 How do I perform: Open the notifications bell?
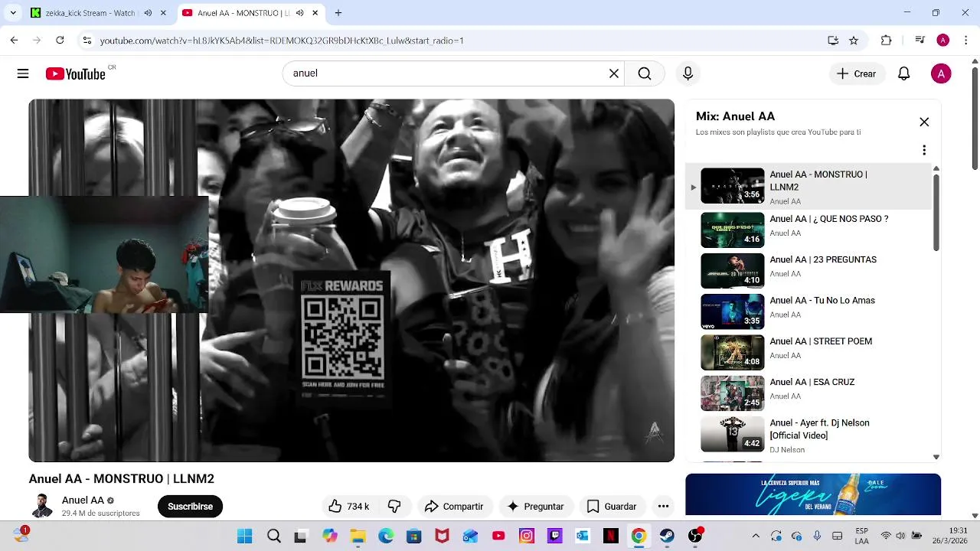[x=903, y=73]
